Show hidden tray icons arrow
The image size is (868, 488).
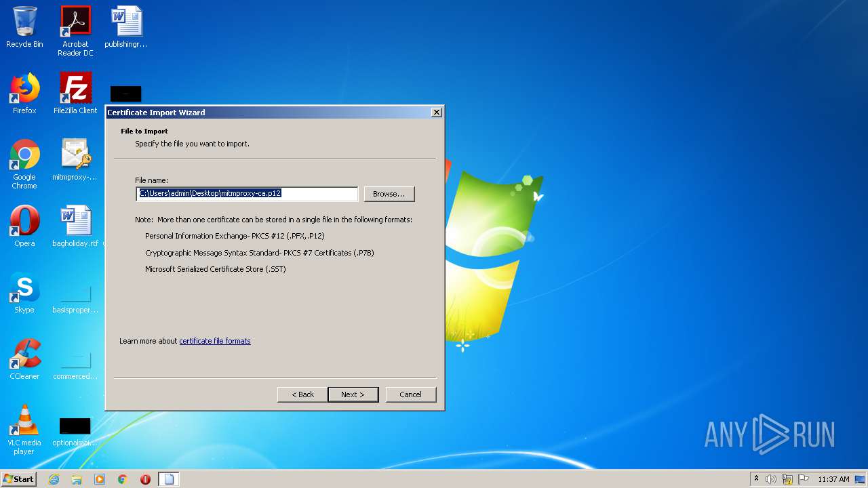point(756,479)
